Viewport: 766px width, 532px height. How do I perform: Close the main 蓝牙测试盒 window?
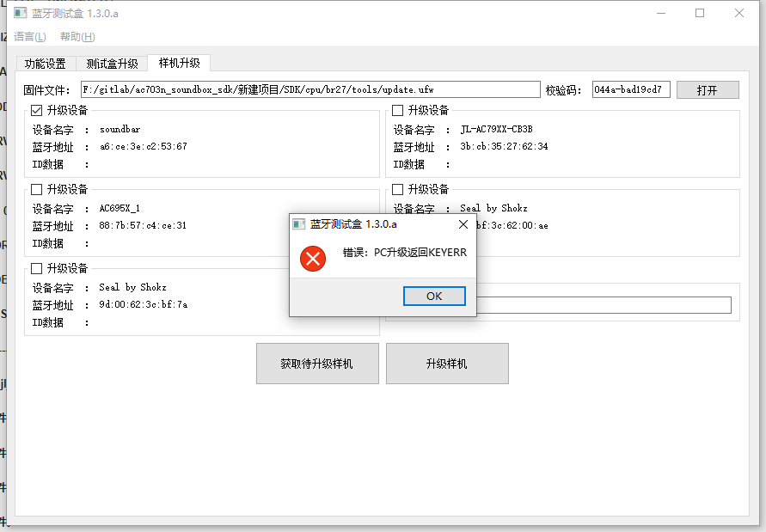click(x=739, y=13)
